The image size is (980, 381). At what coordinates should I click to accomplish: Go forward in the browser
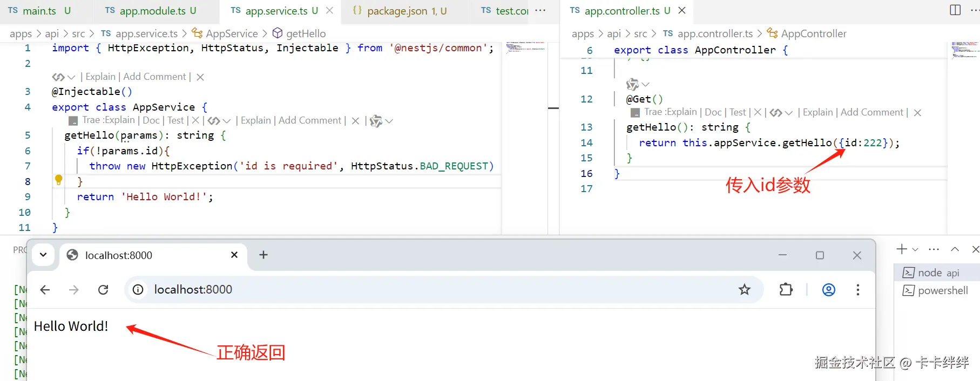pos(74,290)
